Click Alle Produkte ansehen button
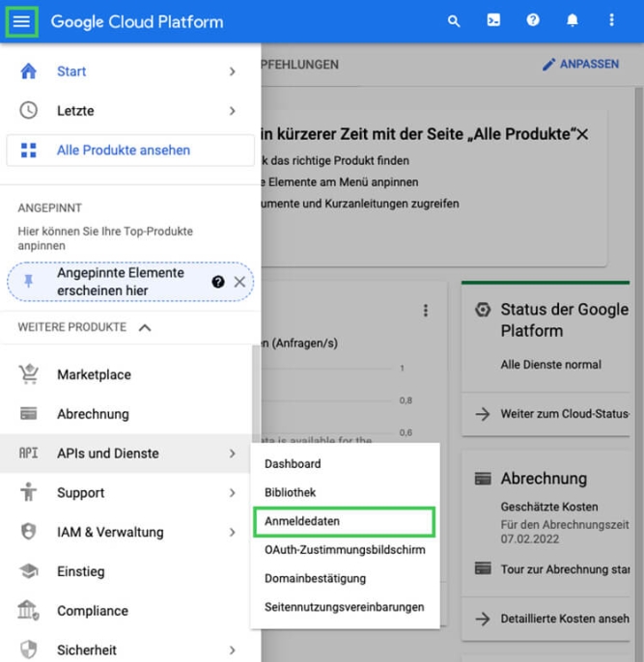This screenshot has width=644, height=662. tap(130, 151)
